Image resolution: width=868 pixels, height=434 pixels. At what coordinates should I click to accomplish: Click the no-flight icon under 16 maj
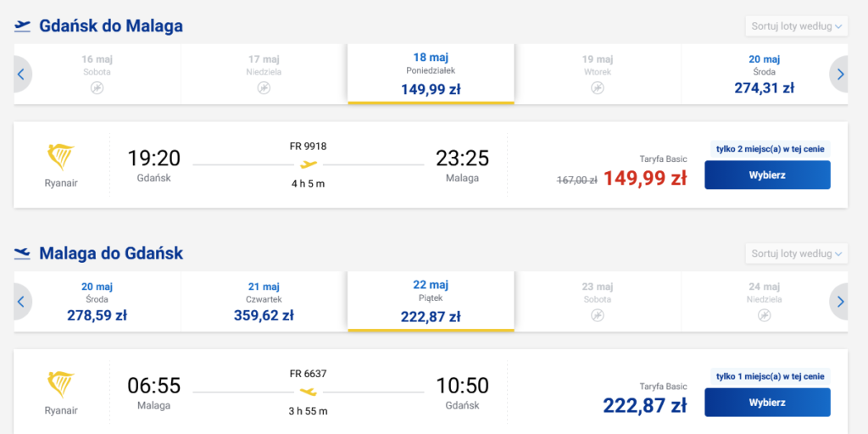pyautogui.click(x=97, y=88)
